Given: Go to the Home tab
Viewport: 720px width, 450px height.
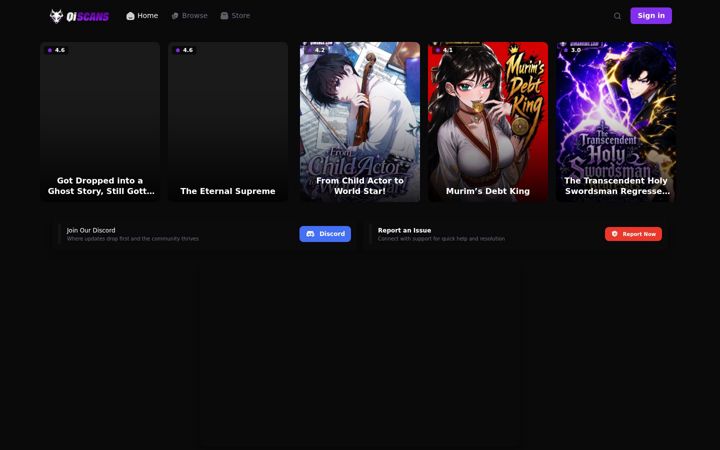Looking at the screenshot, I should point(142,16).
